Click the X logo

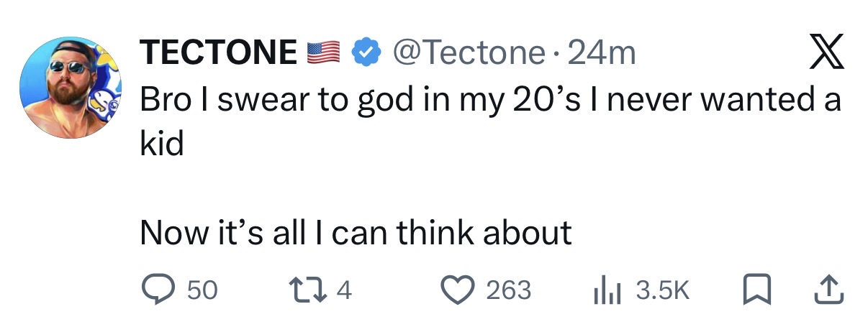click(x=826, y=55)
